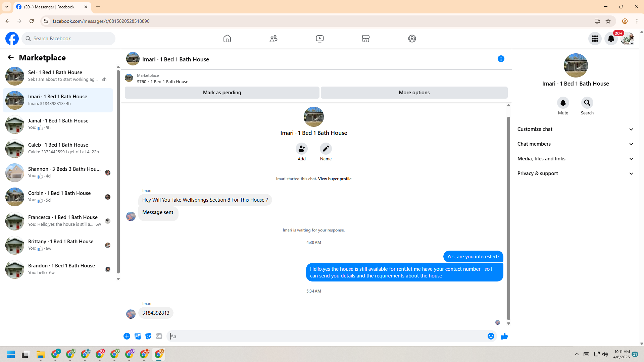Open the Caleb 1 Bed 1 Bath House chat

click(58, 149)
